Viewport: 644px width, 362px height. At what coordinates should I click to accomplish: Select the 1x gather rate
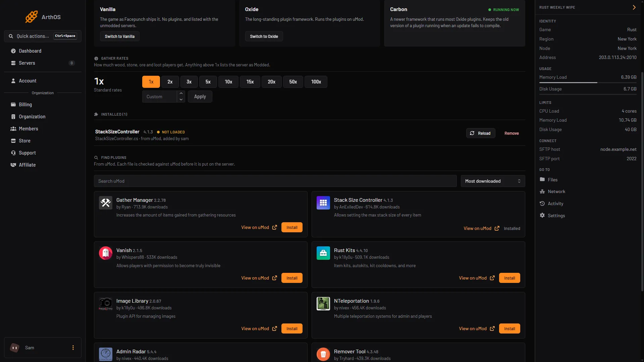click(x=151, y=82)
